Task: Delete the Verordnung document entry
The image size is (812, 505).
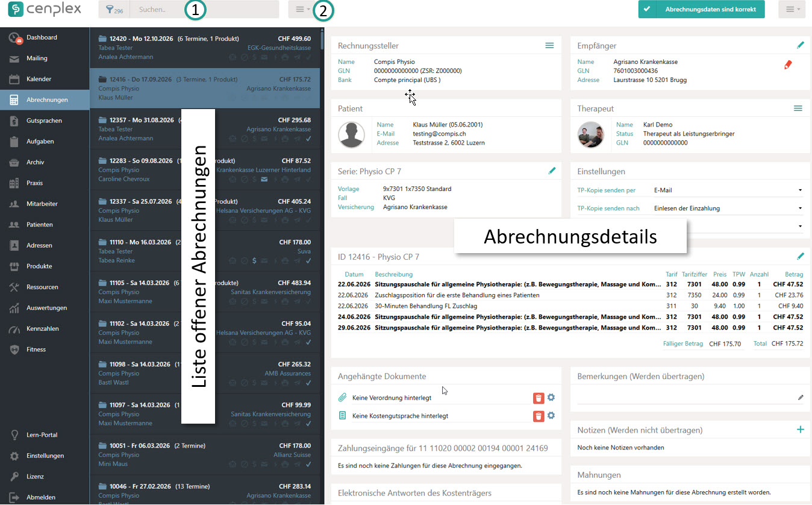Action: (539, 398)
